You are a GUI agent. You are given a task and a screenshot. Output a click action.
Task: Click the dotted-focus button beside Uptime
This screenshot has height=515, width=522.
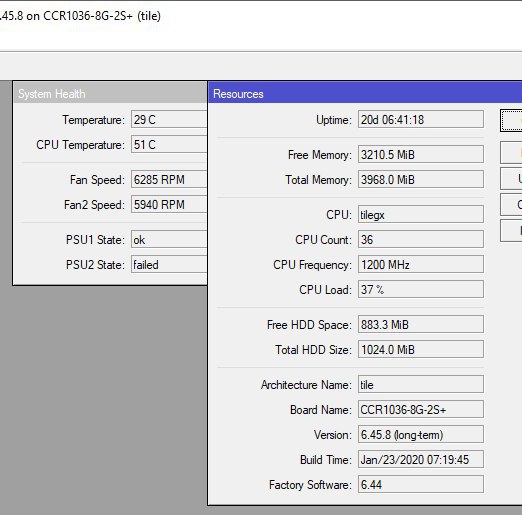(511, 120)
